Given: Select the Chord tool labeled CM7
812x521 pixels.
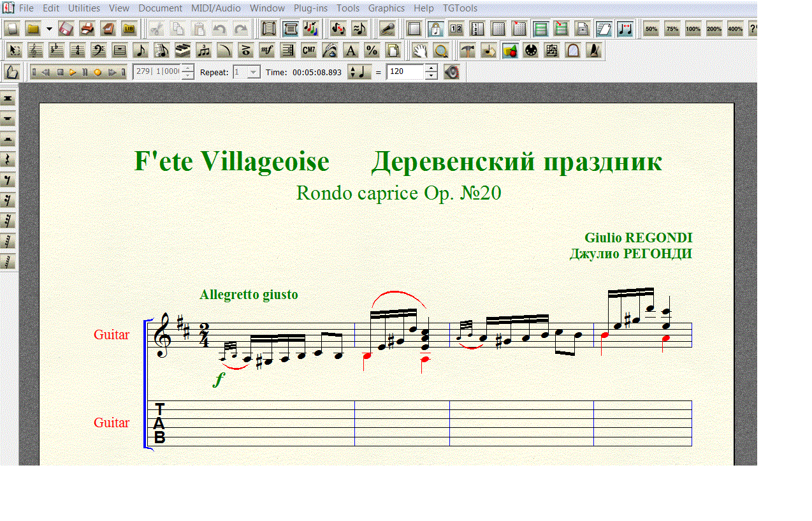Looking at the screenshot, I should [x=308, y=50].
